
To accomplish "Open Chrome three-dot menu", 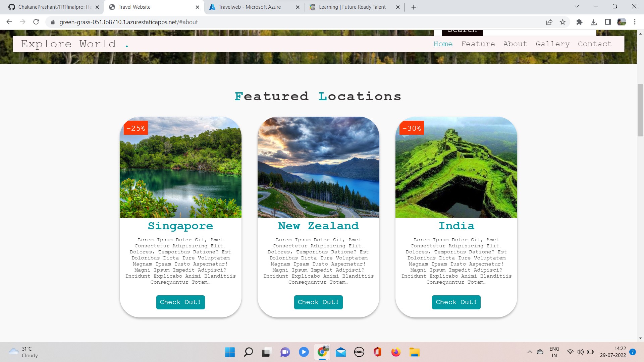I will click(635, 22).
